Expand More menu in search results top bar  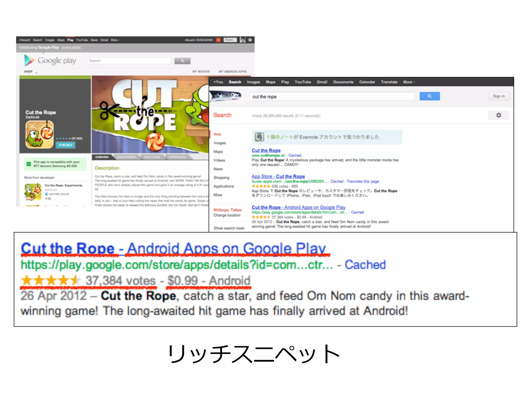click(x=409, y=82)
